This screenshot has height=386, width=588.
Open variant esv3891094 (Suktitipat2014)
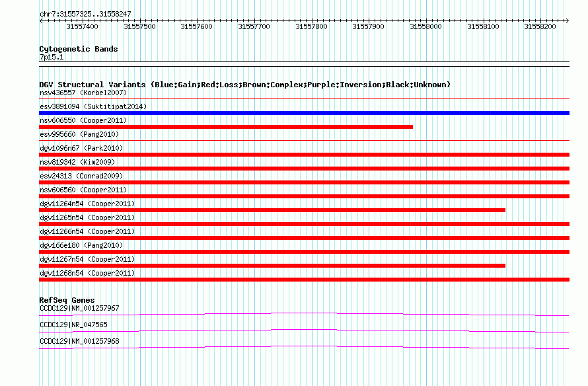coord(93,106)
